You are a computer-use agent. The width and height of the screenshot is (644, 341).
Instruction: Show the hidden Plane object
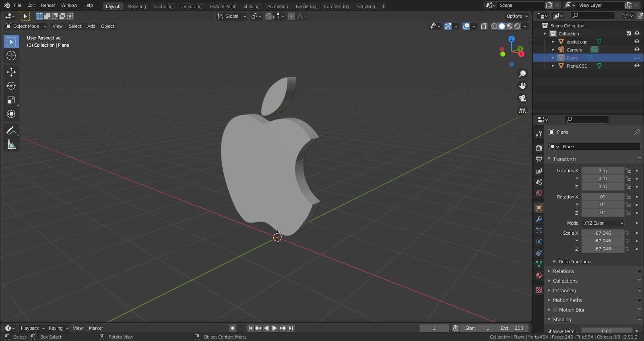[x=637, y=58]
